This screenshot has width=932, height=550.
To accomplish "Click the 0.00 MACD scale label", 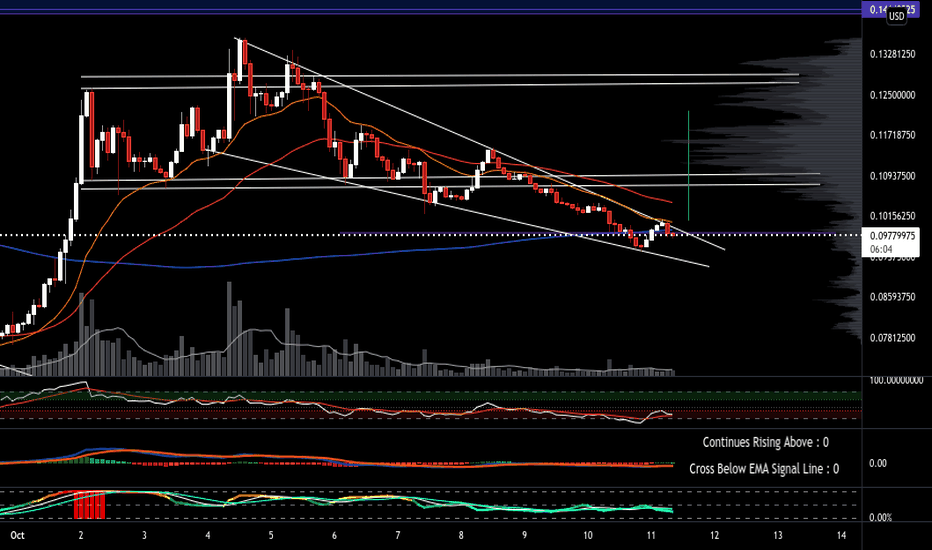I will [x=878, y=463].
